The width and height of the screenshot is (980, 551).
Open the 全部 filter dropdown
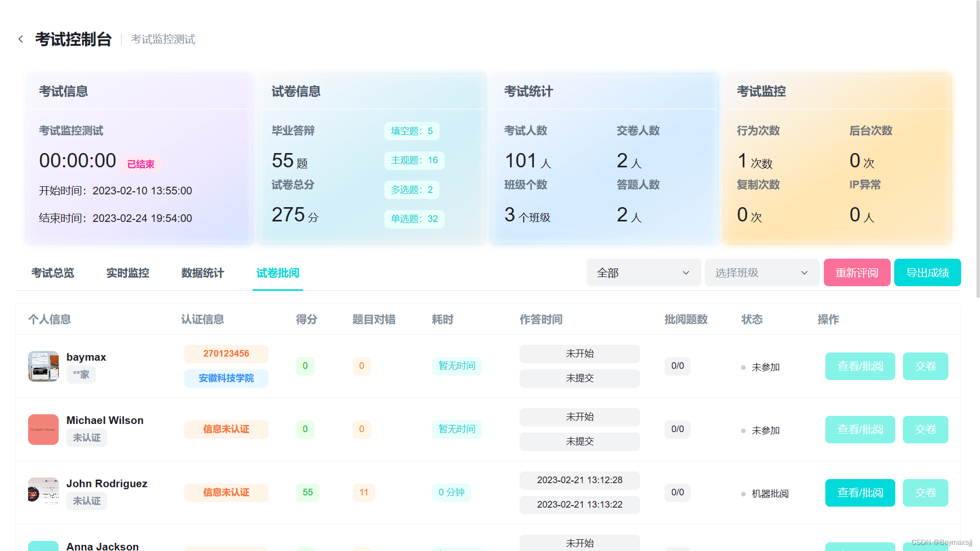pyautogui.click(x=643, y=272)
